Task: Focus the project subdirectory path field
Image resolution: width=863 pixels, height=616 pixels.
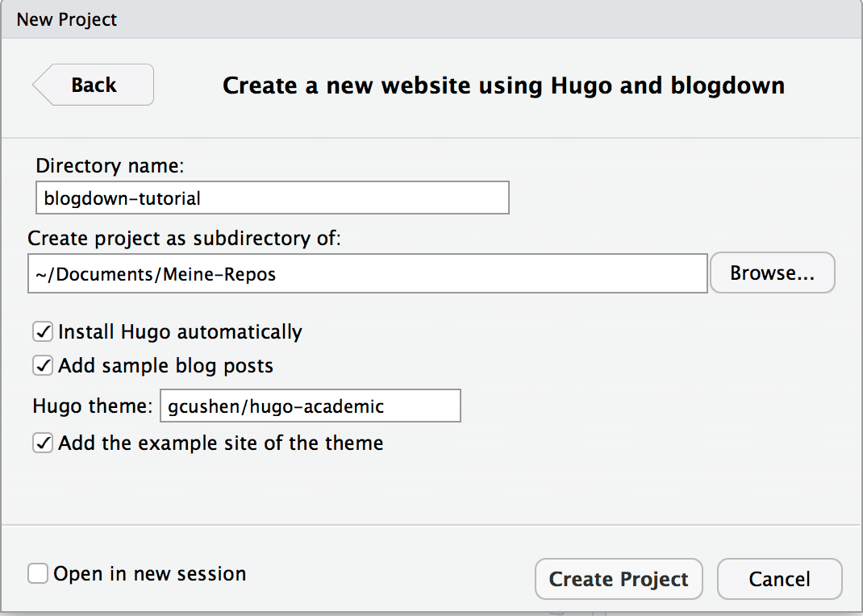Action: point(367,274)
